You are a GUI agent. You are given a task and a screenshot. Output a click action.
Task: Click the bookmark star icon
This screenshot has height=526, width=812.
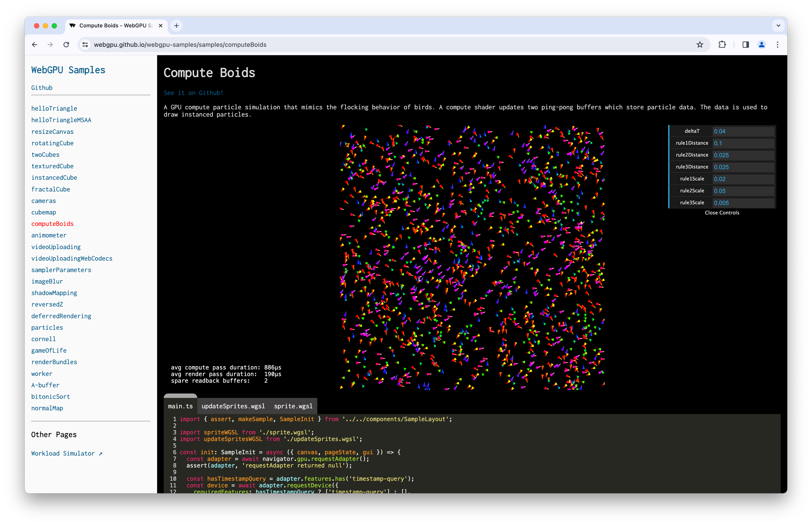(x=700, y=44)
